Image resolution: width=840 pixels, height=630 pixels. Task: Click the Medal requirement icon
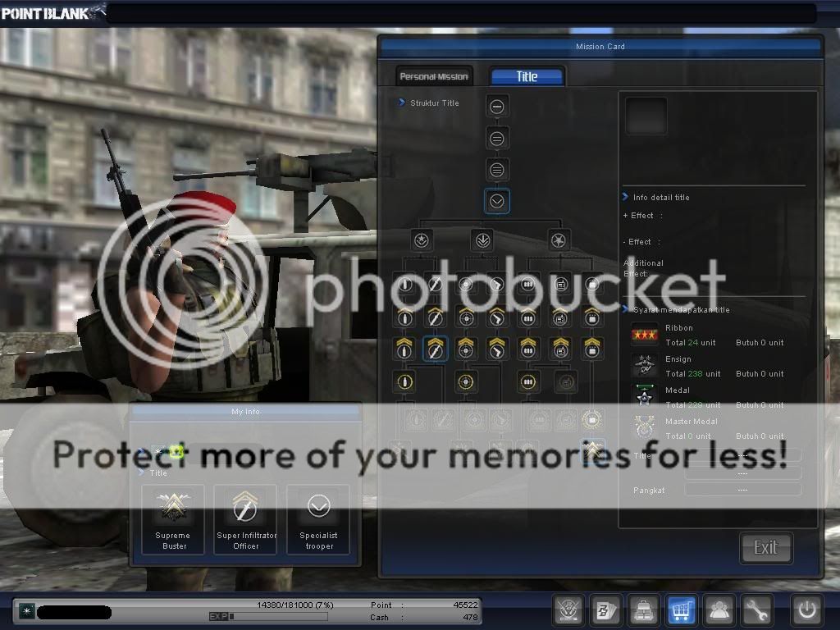(645, 396)
